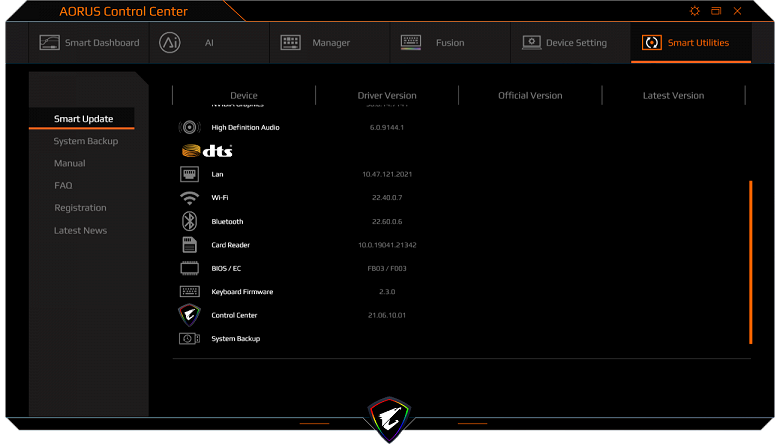Open the Manager tab
Screen dimensions: 780x444
(330, 43)
